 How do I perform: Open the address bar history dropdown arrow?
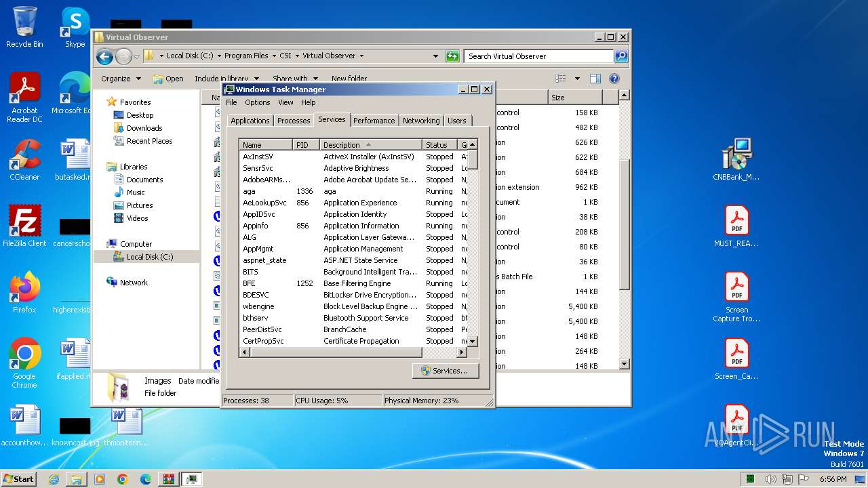435,56
